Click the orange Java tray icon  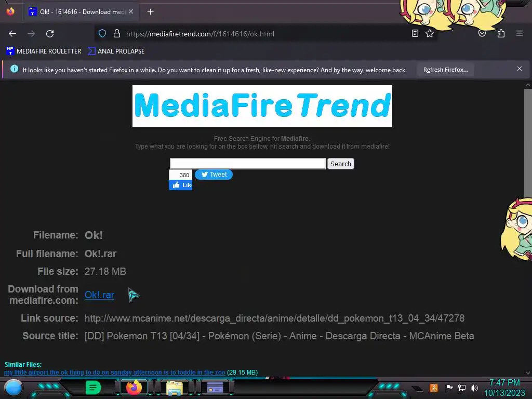point(434,388)
